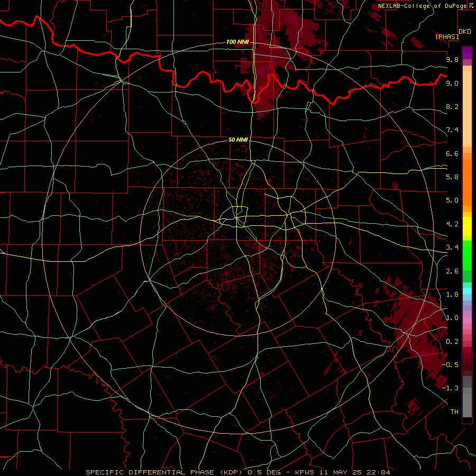Image resolution: width=476 pixels, height=476 pixels.
Task: Click the '[PHAS]' units label above the scale
Action: click(x=447, y=36)
